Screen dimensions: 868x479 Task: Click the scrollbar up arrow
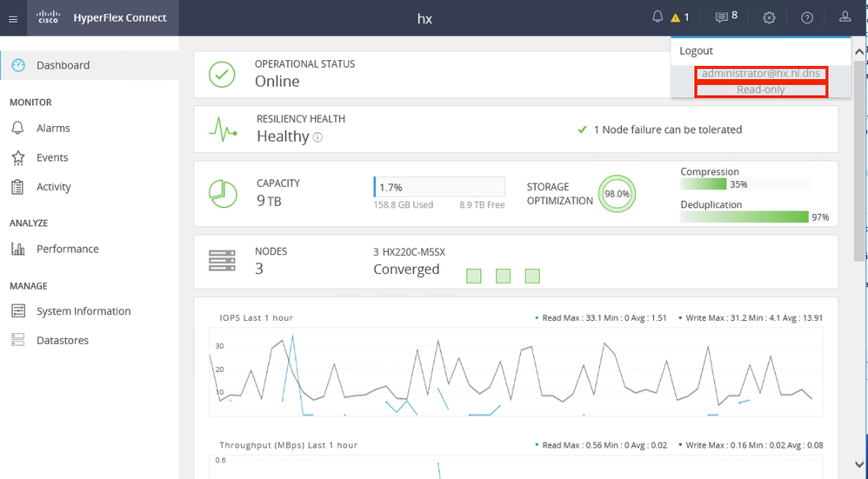point(859,52)
